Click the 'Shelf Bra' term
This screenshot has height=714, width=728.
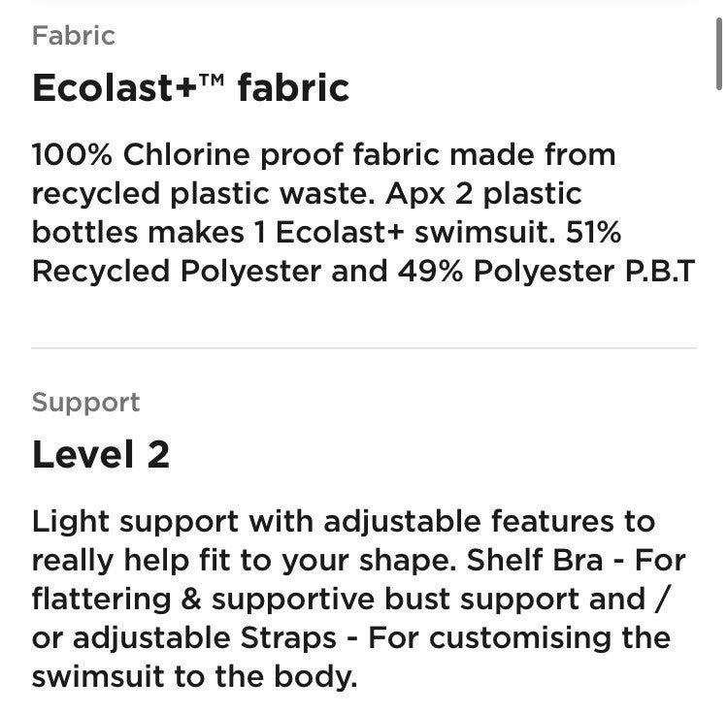click(x=535, y=561)
